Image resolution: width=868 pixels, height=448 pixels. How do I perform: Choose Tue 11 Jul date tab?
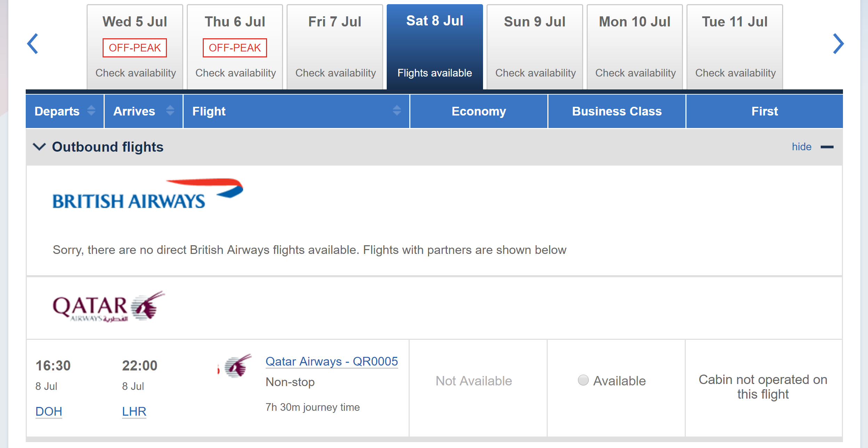tap(735, 47)
